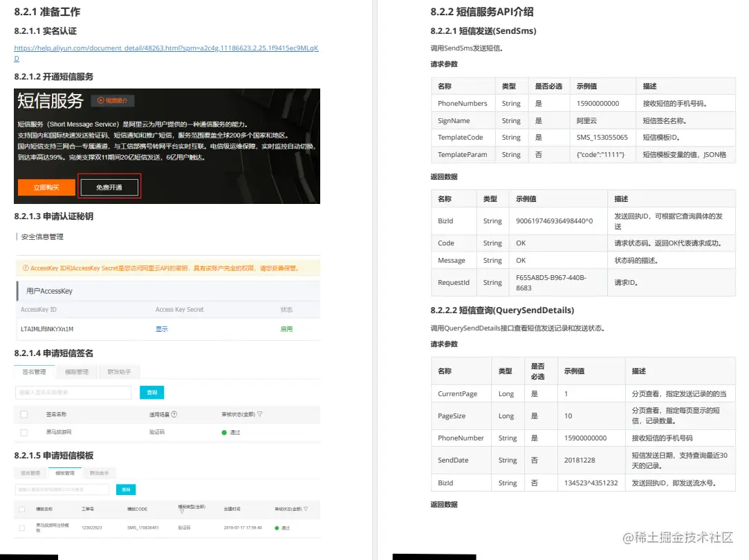The height and width of the screenshot is (560, 749).
Task: Open the aliyun help document link at the top
Action: click(166, 48)
